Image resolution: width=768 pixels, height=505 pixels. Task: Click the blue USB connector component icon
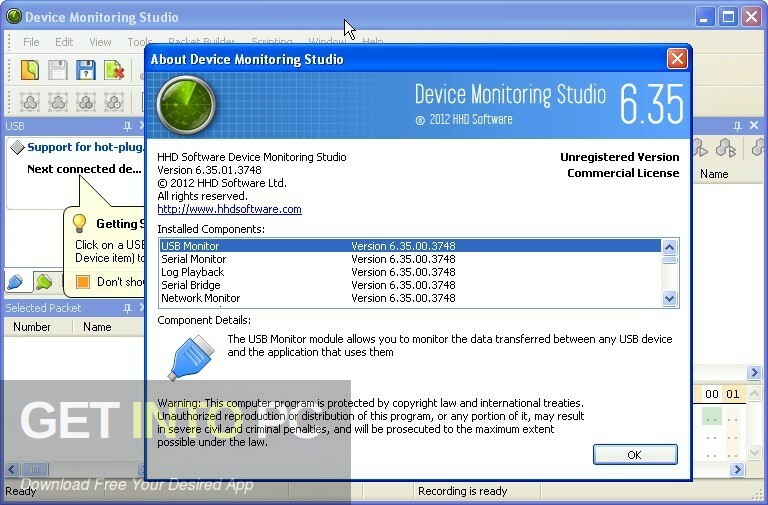[192, 357]
